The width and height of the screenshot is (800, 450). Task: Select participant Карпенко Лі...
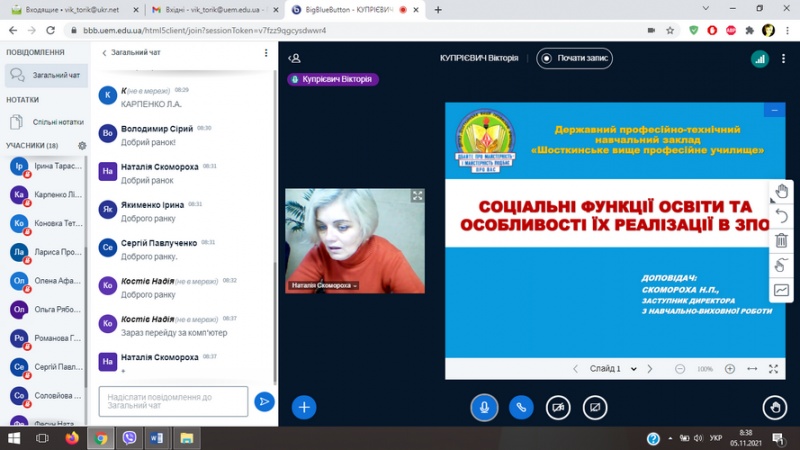pyautogui.click(x=46, y=195)
